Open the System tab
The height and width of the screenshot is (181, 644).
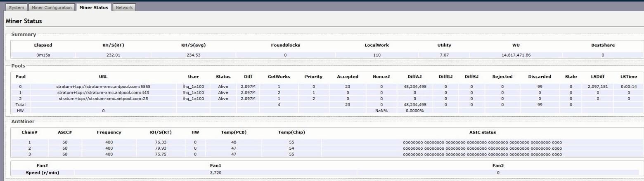[17, 7]
